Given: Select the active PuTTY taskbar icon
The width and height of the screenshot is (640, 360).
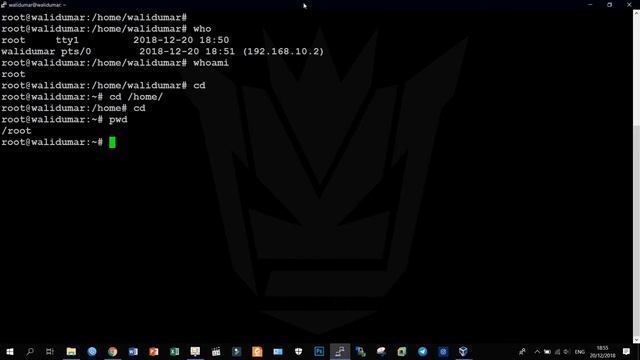Looking at the screenshot, I should [340, 351].
